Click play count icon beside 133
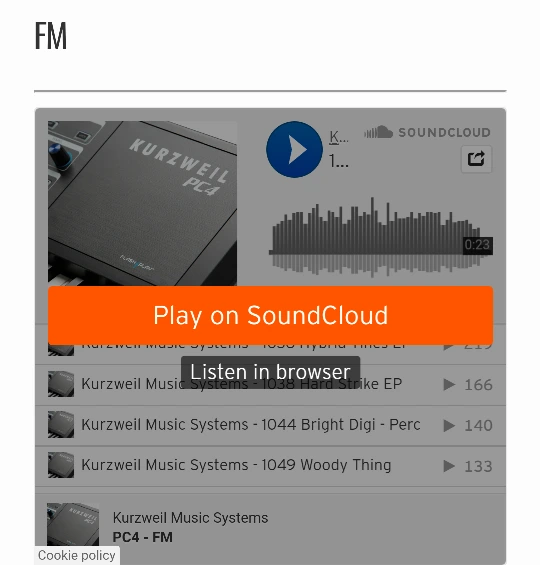The image size is (540, 565). (449, 466)
